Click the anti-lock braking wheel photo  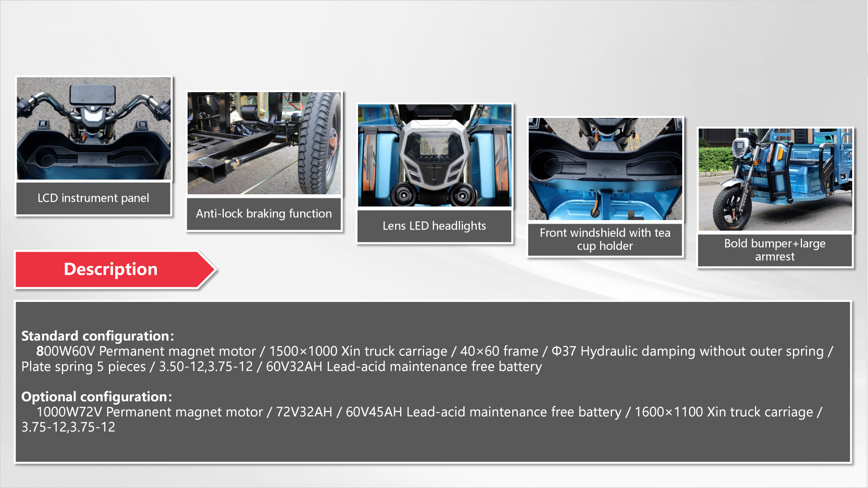[x=264, y=143]
